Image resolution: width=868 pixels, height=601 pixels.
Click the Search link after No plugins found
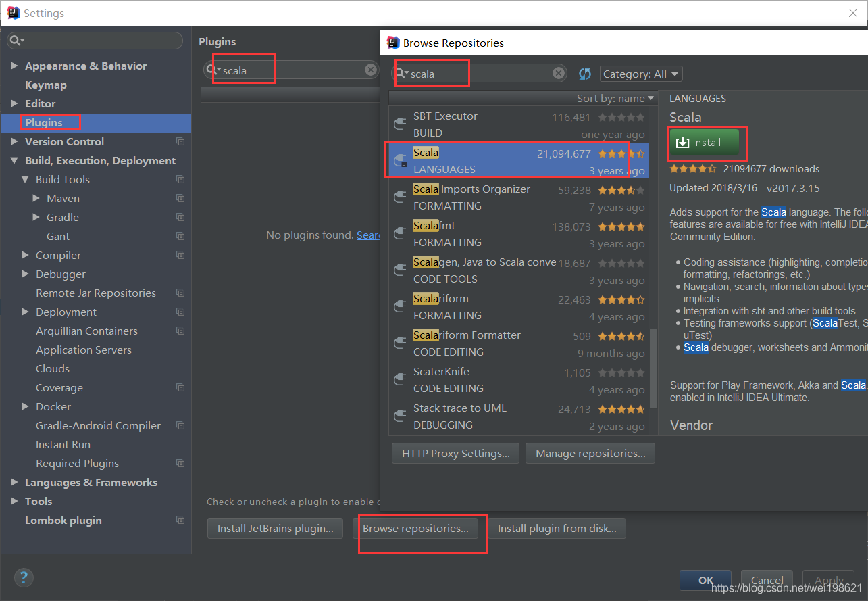click(x=368, y=235)
